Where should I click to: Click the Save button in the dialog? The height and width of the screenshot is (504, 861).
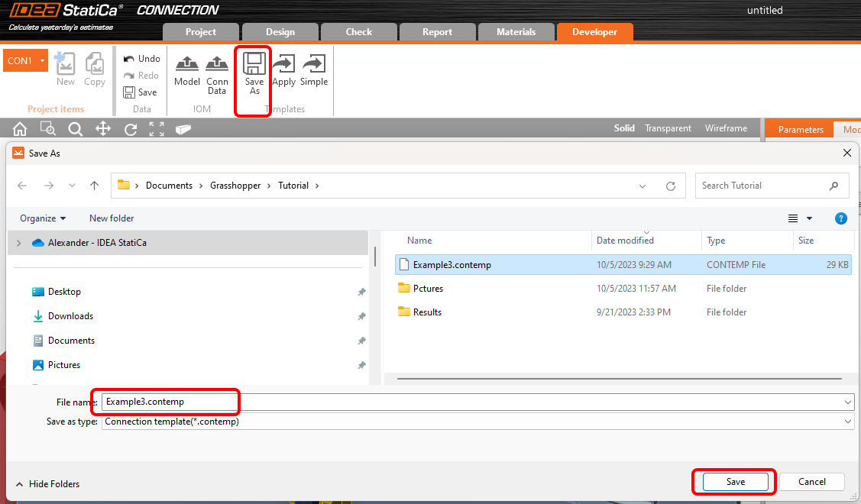point(734,481)
